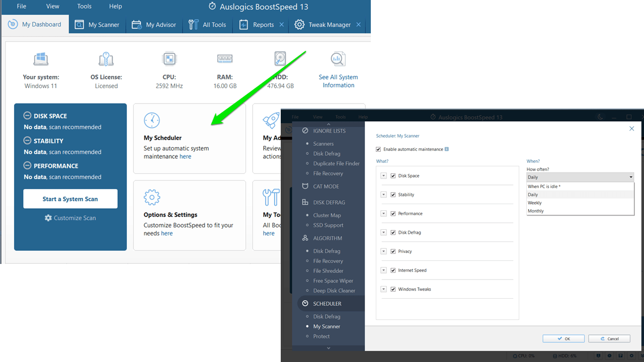Expand the Windows Tweaks options arrow
This screenshot has width=644, height=362.
(x=383, y=289)
